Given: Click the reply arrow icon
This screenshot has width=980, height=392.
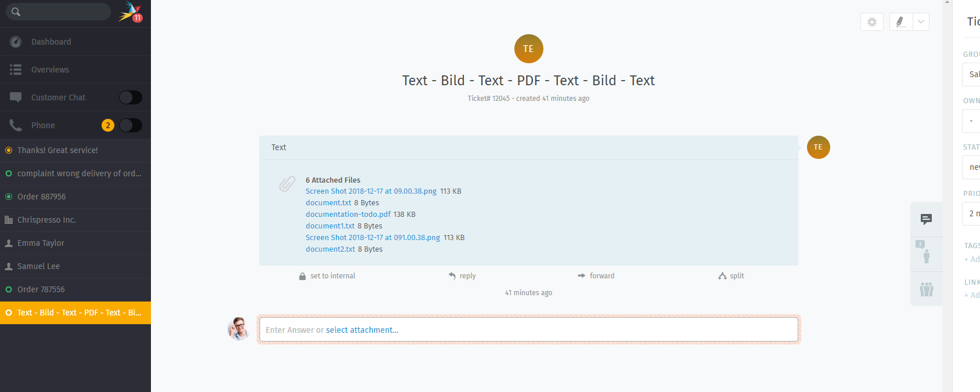Looking at the screenshot, I should [x=452, y=276].
